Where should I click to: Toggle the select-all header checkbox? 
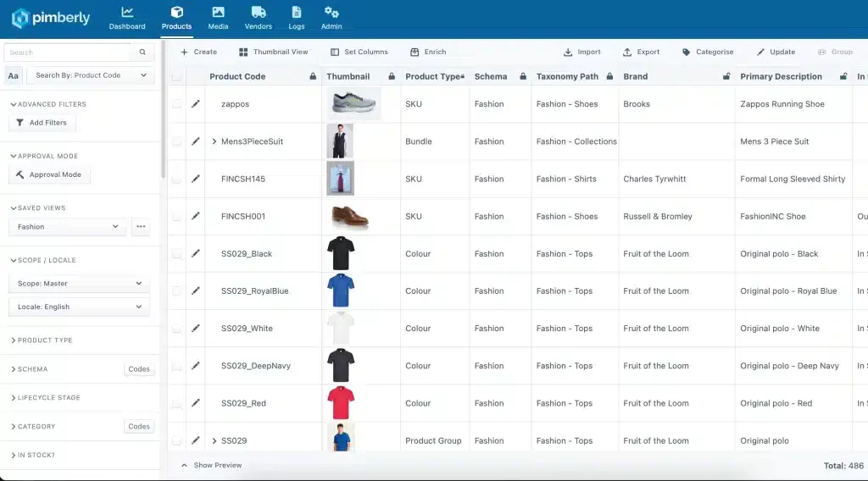click(x=176, y=76)
